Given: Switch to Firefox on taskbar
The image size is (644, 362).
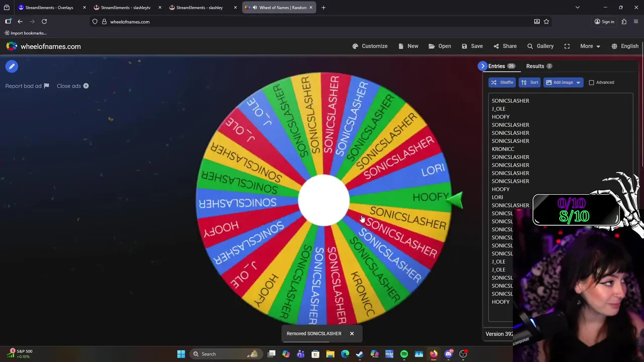Looking at the screenshot, I should tap(434, 354).
